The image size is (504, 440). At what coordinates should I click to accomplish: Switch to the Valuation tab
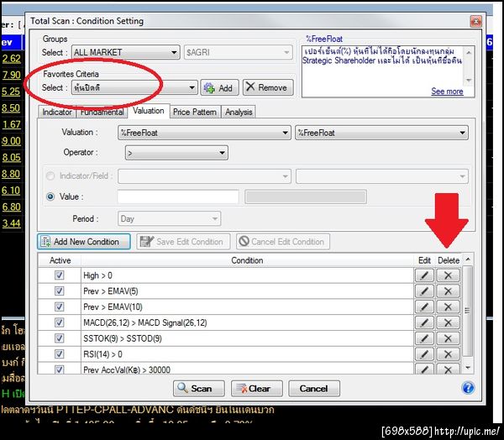pos(149,111)
